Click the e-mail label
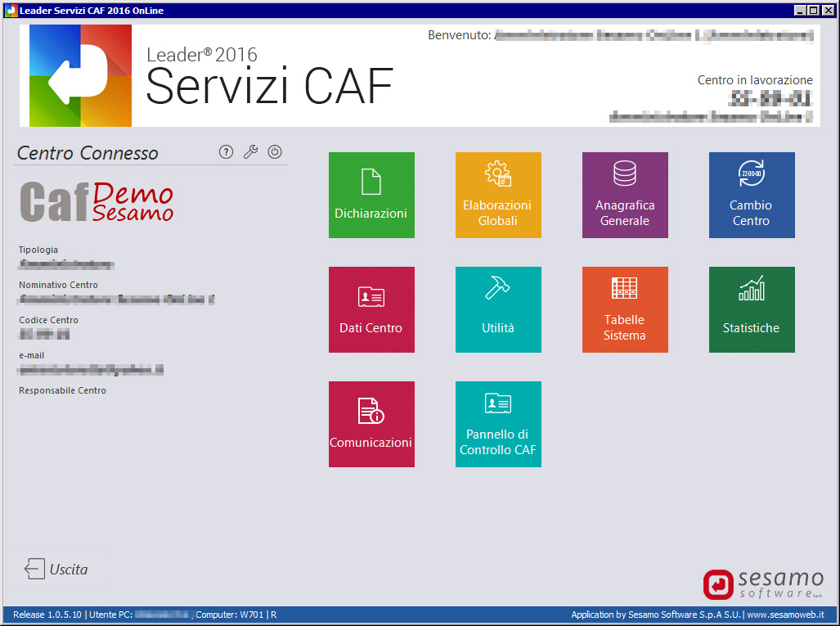Viewport: 840px width, 626px height. click(x=32, y=355)
